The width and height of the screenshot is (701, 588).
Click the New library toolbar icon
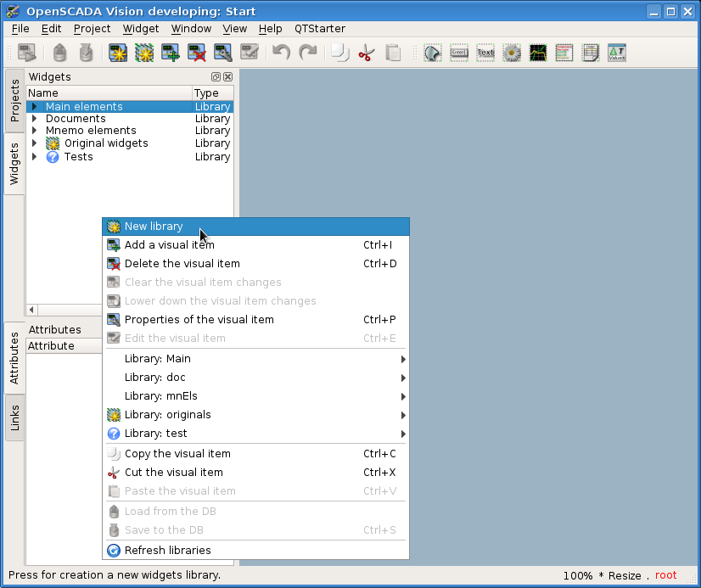(x=144, y=53)
